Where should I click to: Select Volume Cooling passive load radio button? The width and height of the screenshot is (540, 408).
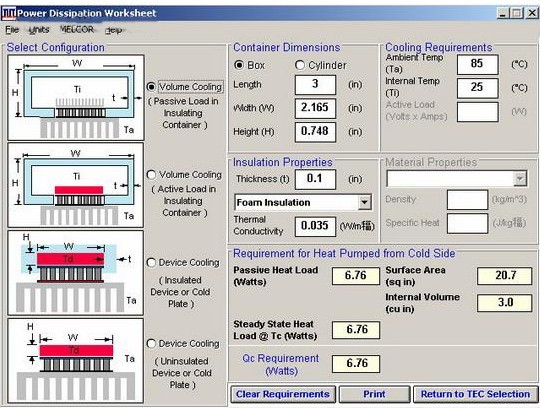pyautogui.click(x=151, y=86)
